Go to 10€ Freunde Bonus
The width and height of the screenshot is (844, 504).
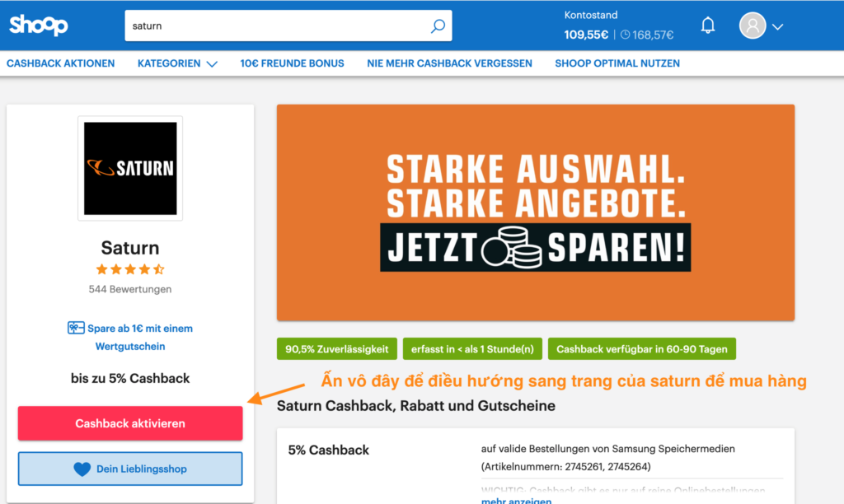click(x=292, y=63)
